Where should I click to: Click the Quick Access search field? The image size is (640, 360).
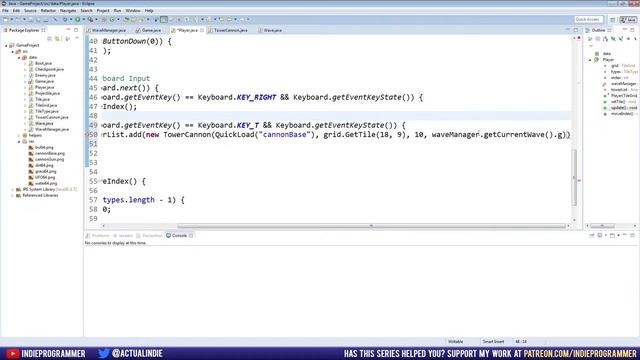click(x=588, y=20)
